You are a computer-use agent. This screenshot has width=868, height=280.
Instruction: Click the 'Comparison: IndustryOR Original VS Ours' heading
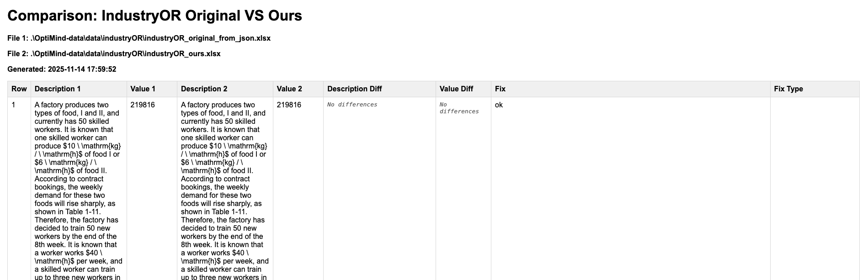[x=154, y=16]
